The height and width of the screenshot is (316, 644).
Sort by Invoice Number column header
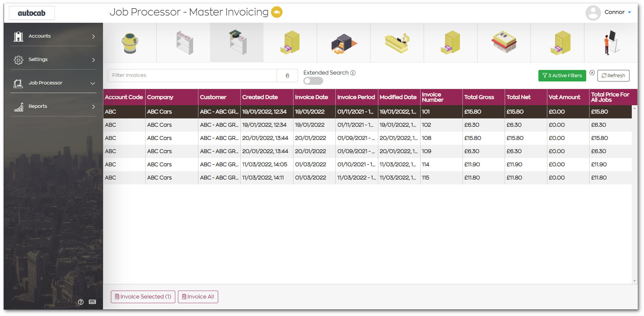click(x=441, y=97)
